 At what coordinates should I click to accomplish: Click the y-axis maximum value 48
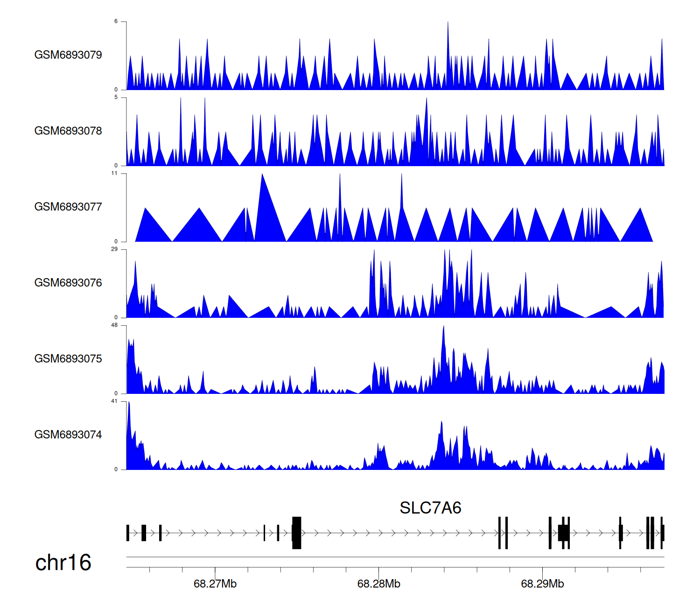point(114,325)
